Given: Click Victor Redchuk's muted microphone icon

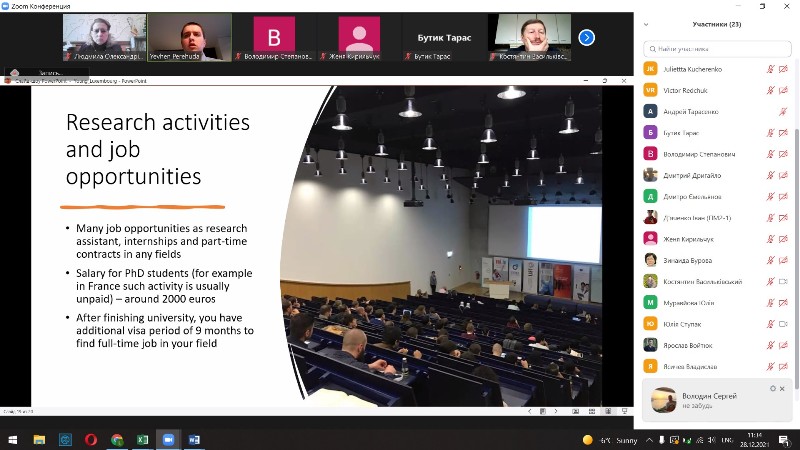Looking at the screenshot, I should (x=770, y=90).
